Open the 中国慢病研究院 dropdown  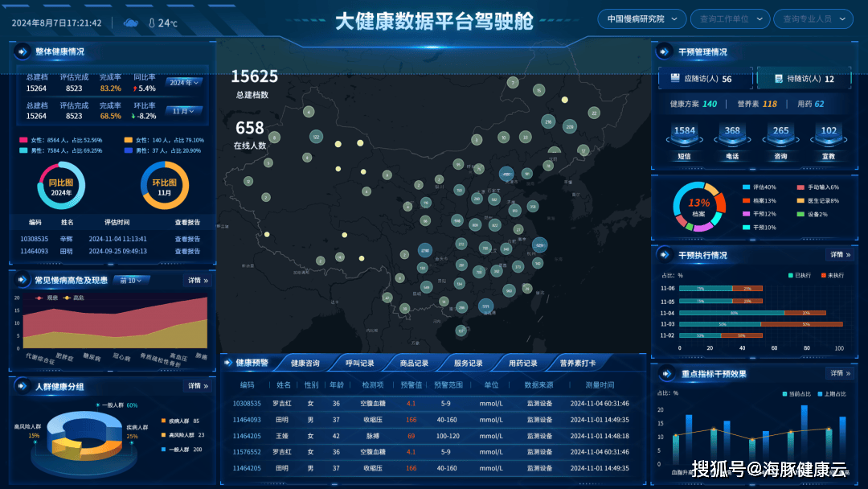pos(641,18)
